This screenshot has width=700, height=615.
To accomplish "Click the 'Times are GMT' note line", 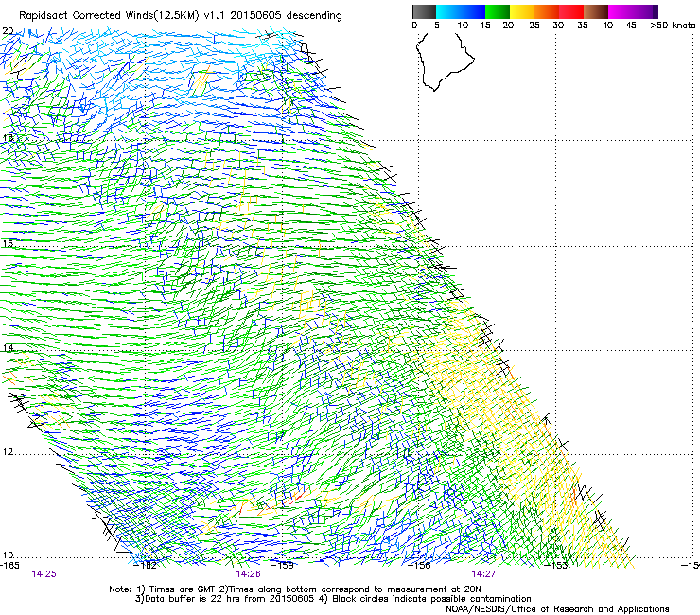I will 295,589.
